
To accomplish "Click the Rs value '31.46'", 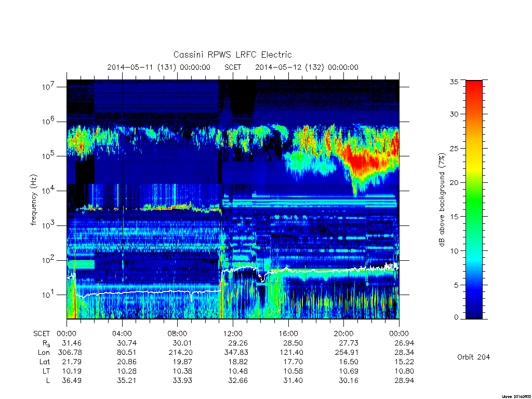I will point(72,343).
